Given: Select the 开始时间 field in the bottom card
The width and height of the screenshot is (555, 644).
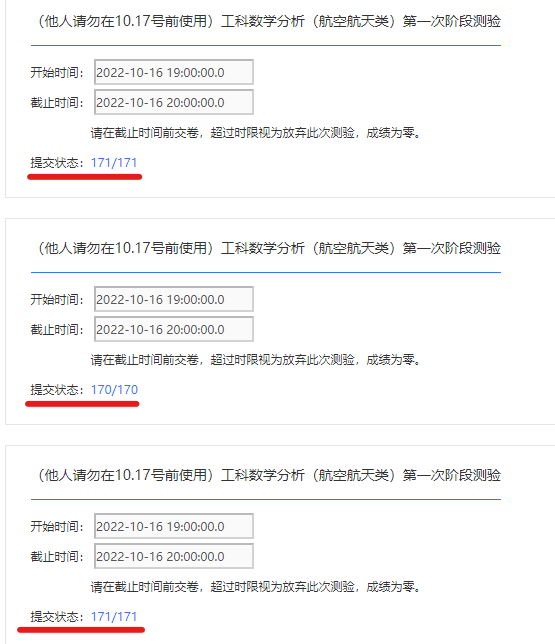Looking at the screenshot, I should coord(174,526).
